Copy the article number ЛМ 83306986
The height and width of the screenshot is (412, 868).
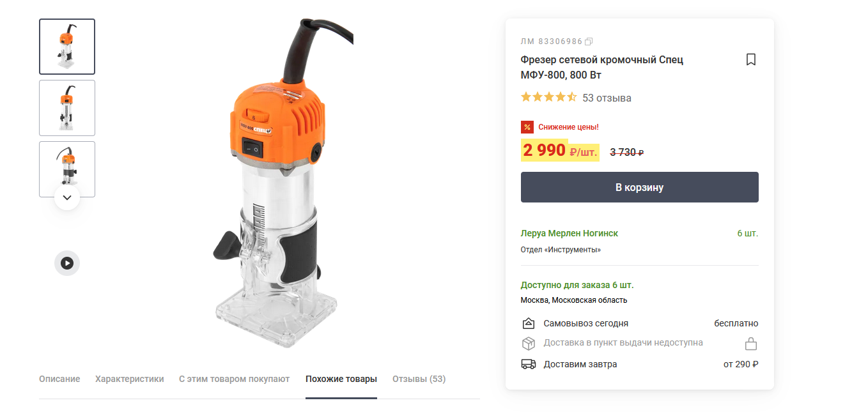[589, 42]
